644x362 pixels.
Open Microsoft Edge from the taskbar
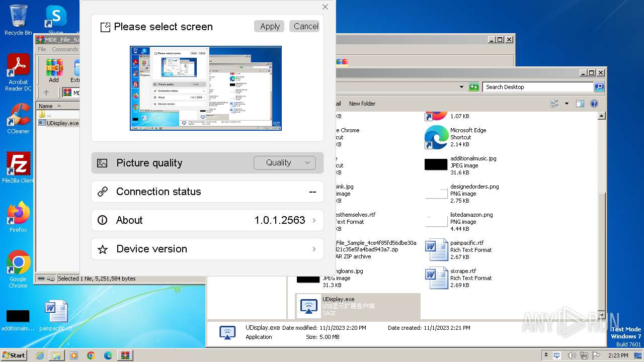click(x=108, y=355)
